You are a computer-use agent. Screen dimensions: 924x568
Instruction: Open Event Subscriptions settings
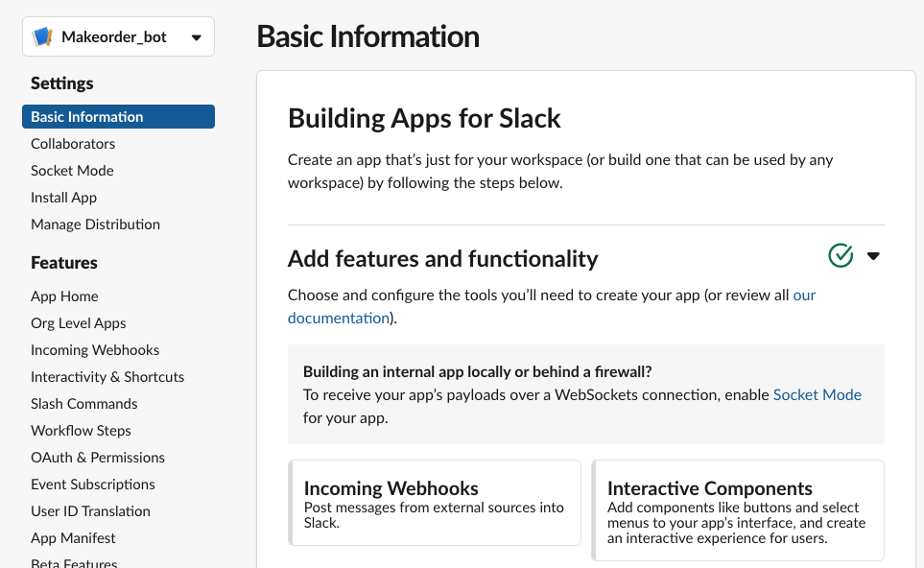92,485
